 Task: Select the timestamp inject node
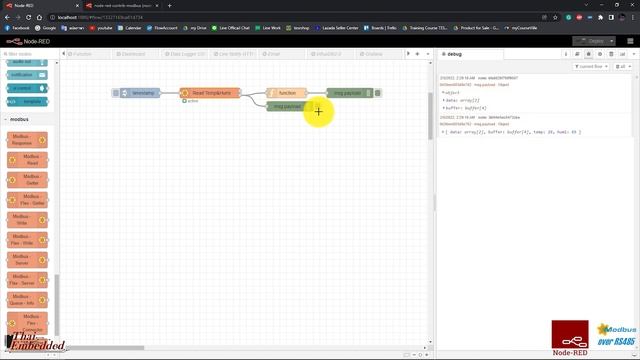coord(140,93)
